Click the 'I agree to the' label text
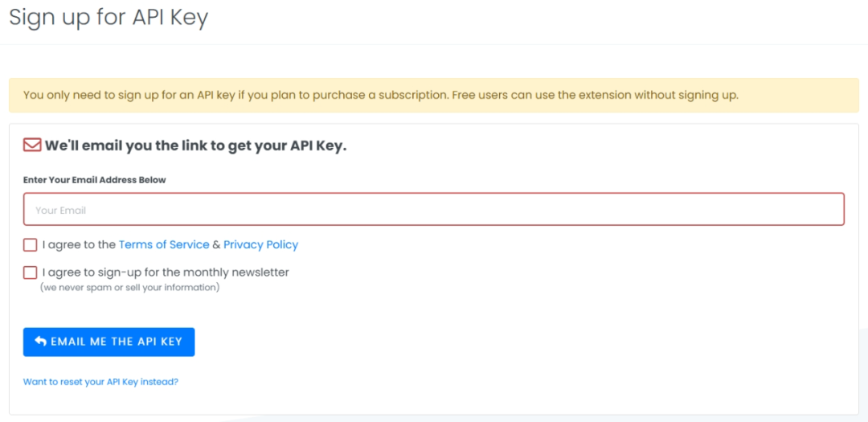The image size is (868, 422). tap(79, 244)
